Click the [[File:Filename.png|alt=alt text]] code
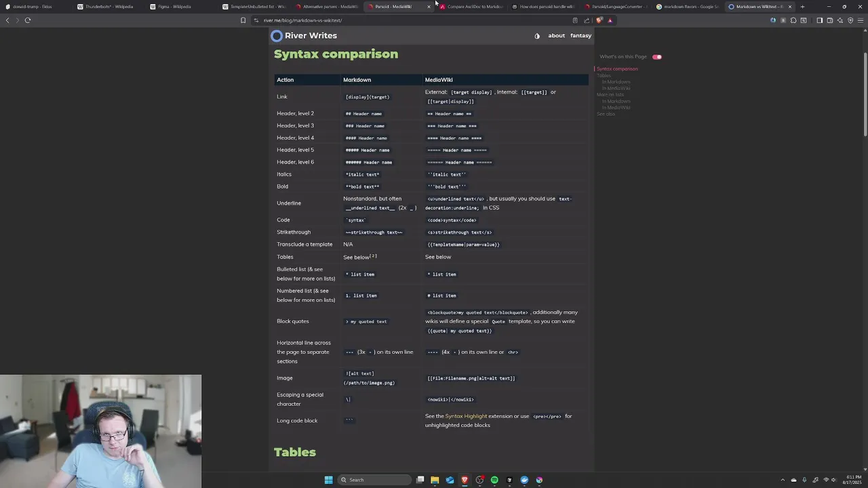This screenshot has width=868, height=488. pyautogui.click(x=471, y=378)
